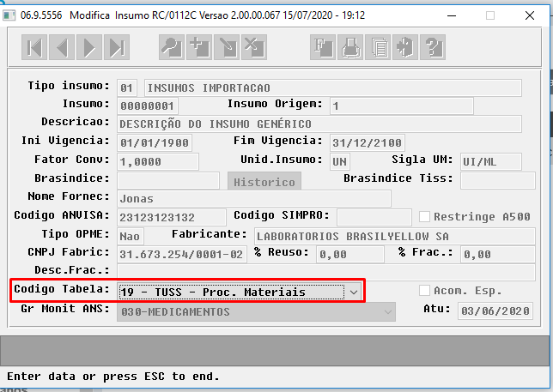
Task: Click the Brasindice Tiss field
Action: 498,180
